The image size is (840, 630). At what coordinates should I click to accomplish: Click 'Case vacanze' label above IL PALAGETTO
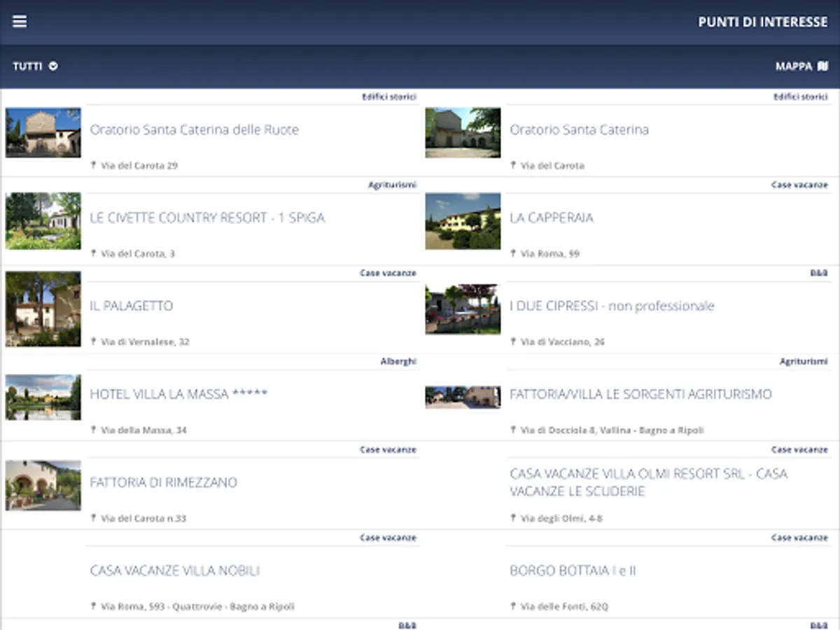[x=388, y=273]
